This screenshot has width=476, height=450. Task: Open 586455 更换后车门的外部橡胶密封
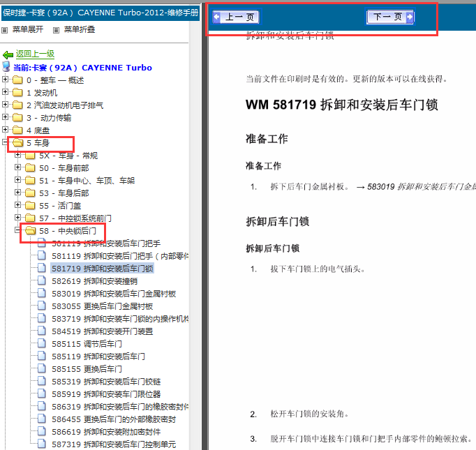tap(114, 419)
